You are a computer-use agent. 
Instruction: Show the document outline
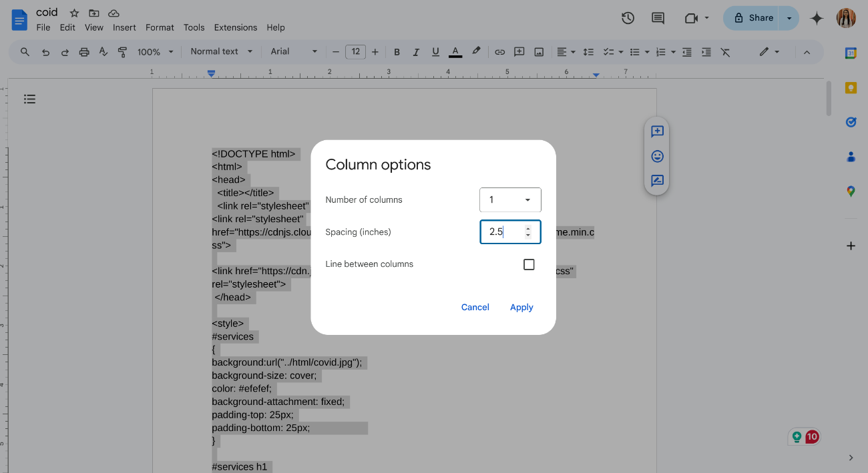point(29,99)
